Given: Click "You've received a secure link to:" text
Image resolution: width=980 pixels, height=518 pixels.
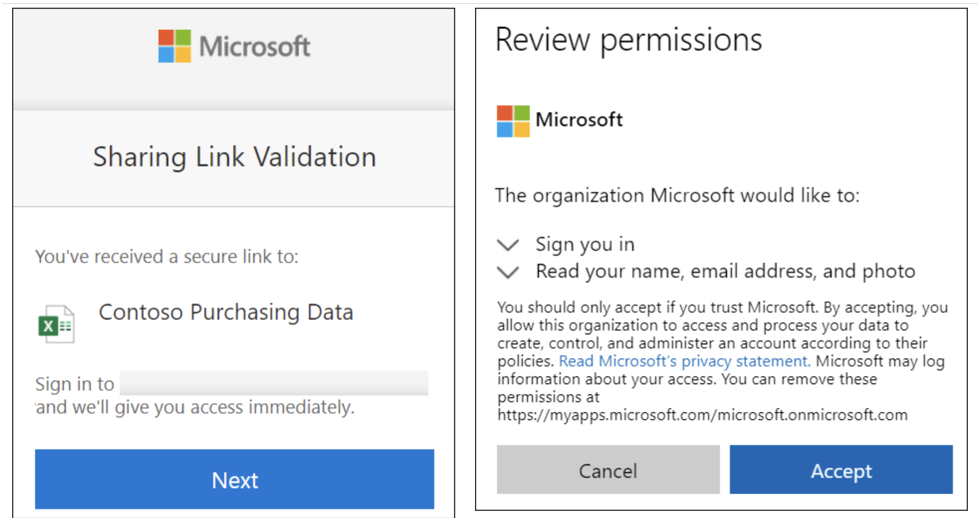Looking at the screenshot, I should coord(166,257).
